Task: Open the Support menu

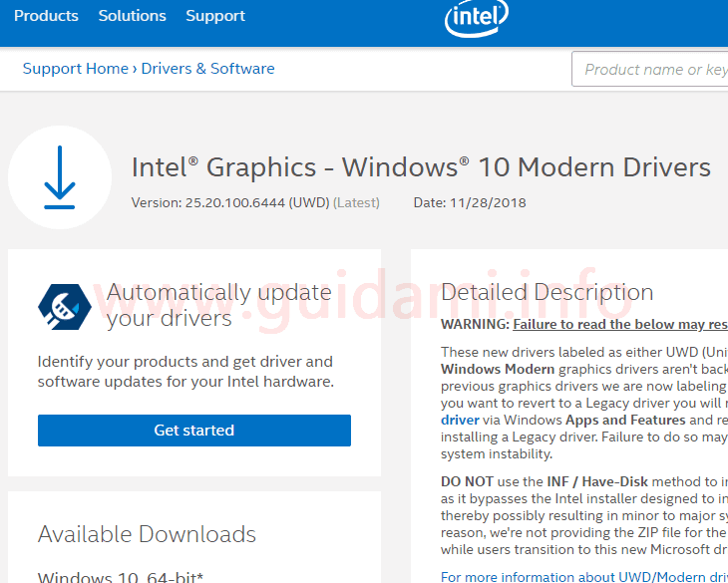Action: [x=215, y=16]
